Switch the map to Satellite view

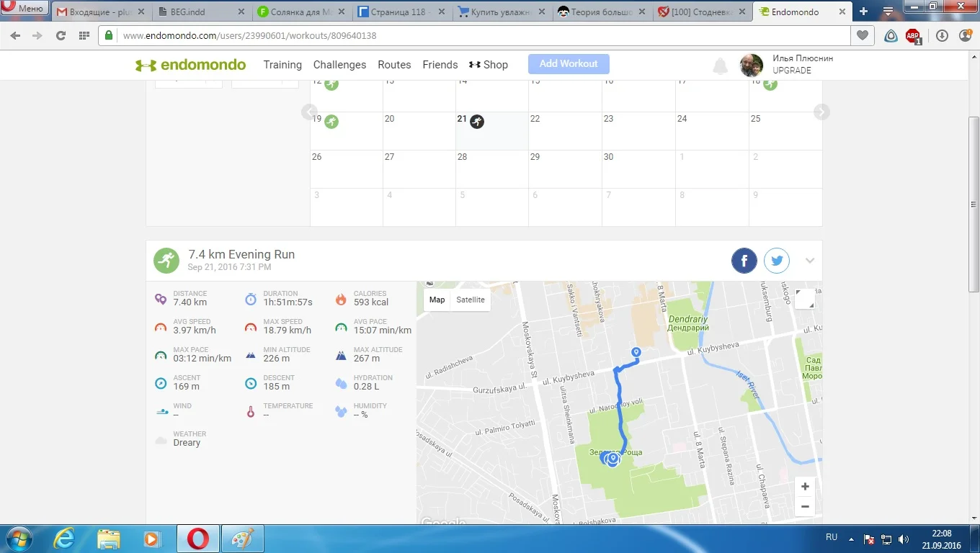471,300
